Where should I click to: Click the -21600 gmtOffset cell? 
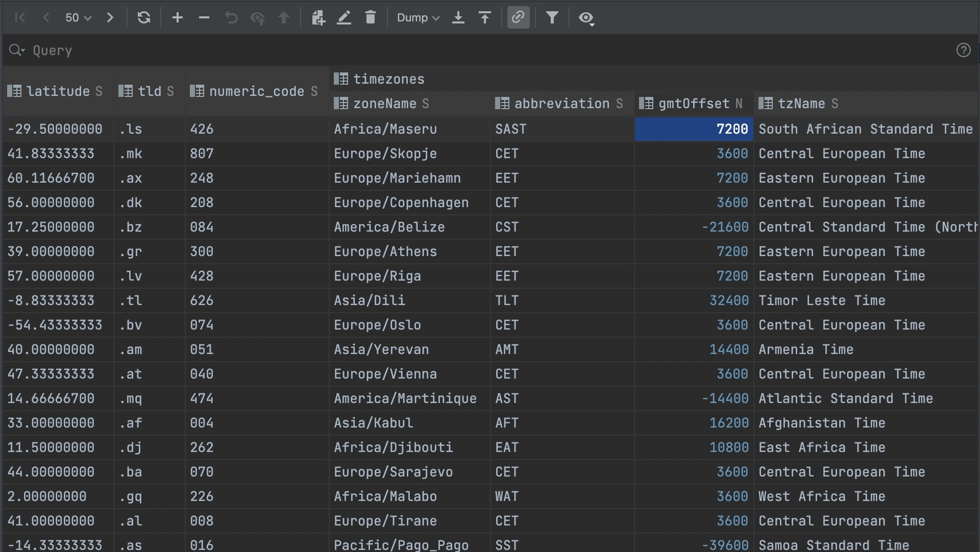694,227
